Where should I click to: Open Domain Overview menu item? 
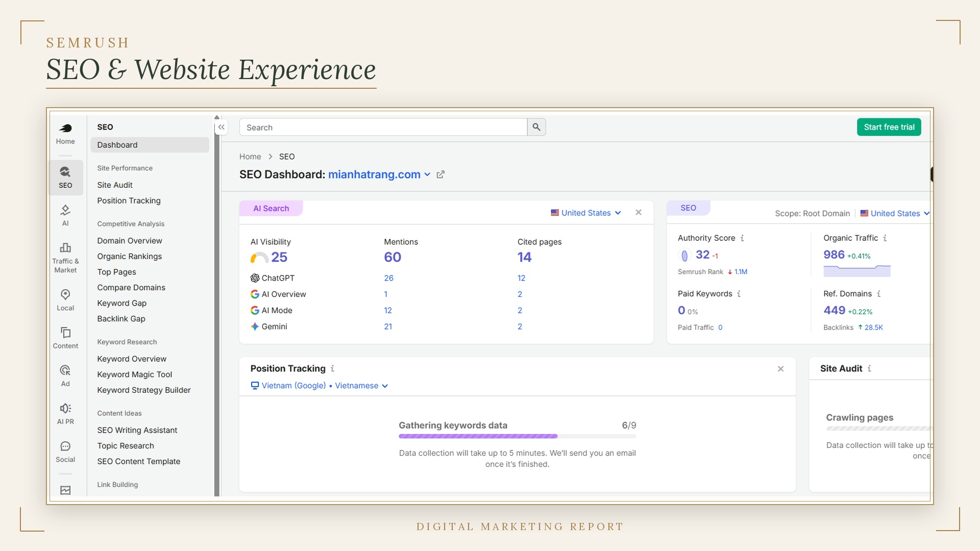point(130,241)
